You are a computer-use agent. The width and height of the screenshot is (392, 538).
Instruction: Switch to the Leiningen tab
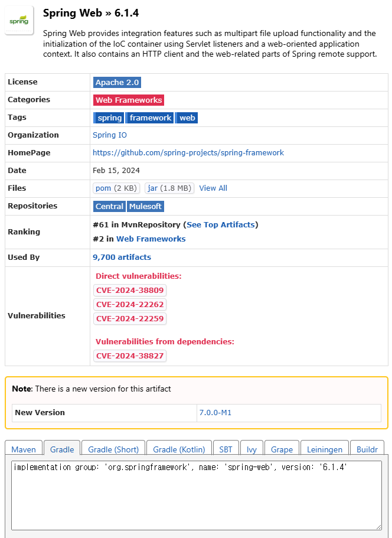(x=325, y=449)
